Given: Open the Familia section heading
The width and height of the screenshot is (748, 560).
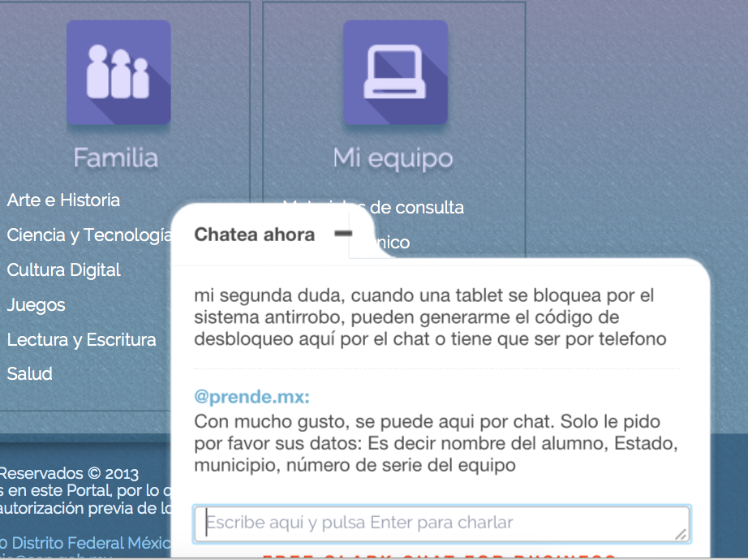Looking at the screenshot, I should click(115, 157).
